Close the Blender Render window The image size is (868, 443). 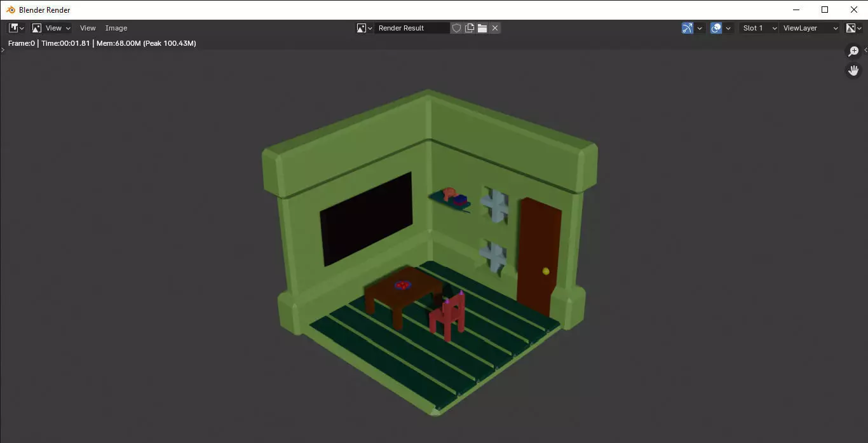(853, 10)
